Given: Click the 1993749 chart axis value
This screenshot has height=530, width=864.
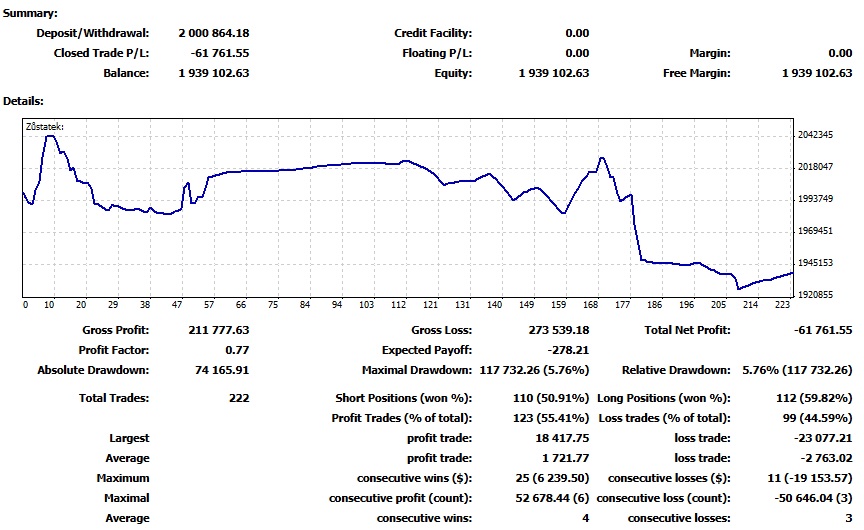Looking at the screenshot, I should tap(816, 199).
